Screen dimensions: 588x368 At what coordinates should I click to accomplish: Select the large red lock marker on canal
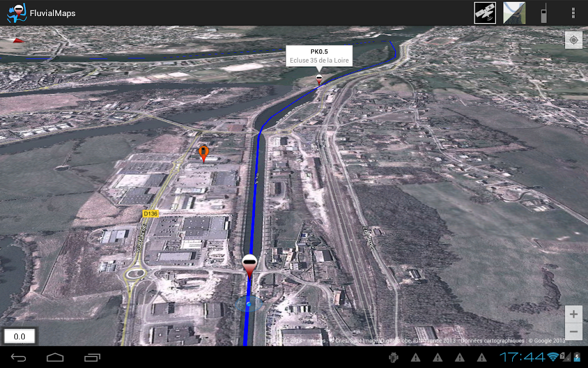(249, 266)
